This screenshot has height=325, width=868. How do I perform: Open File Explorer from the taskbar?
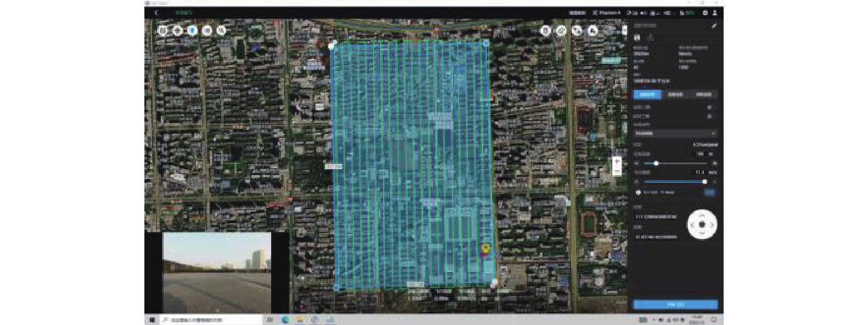coord(300,319)
